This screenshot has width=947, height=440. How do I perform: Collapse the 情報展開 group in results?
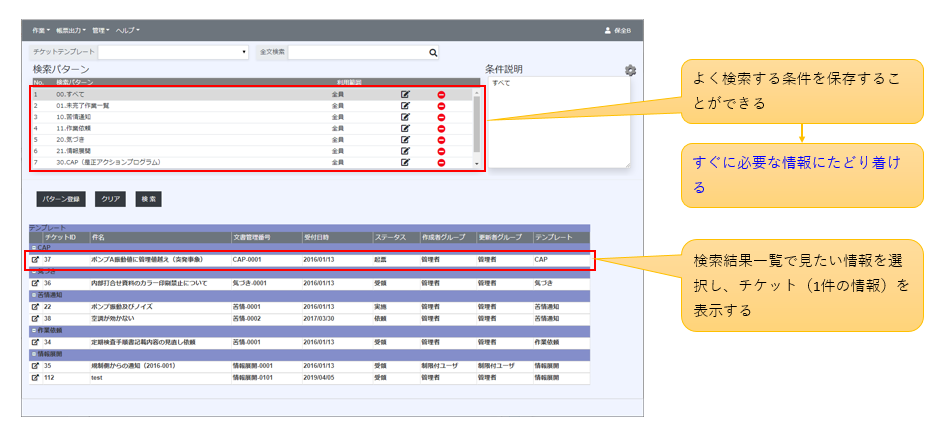(x=33, y=355)
